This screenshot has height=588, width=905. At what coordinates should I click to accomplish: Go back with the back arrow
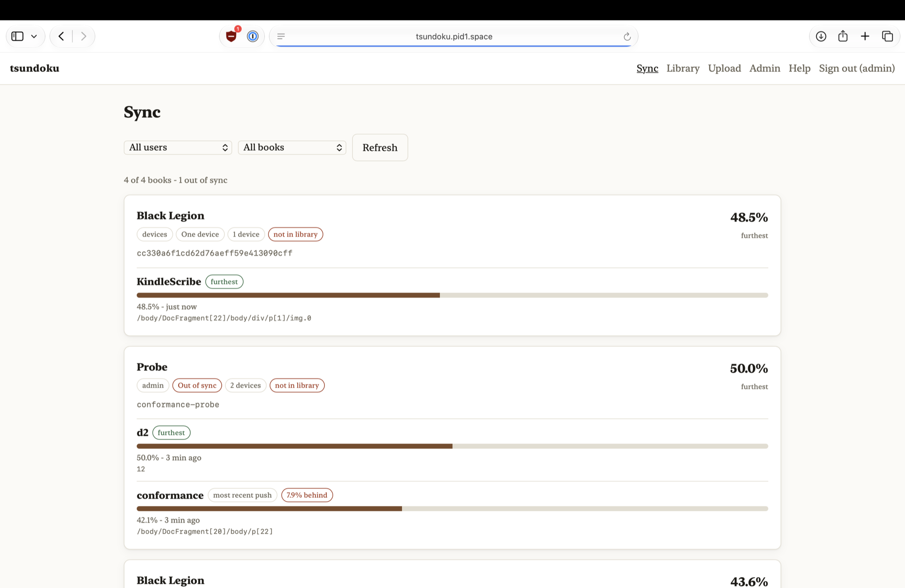[x=61, y=36]
